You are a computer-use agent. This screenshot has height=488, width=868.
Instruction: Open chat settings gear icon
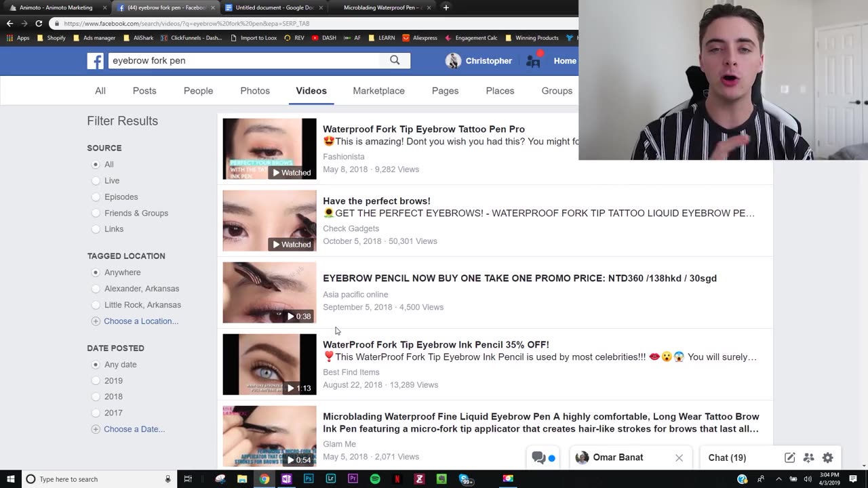coord(827,457)
